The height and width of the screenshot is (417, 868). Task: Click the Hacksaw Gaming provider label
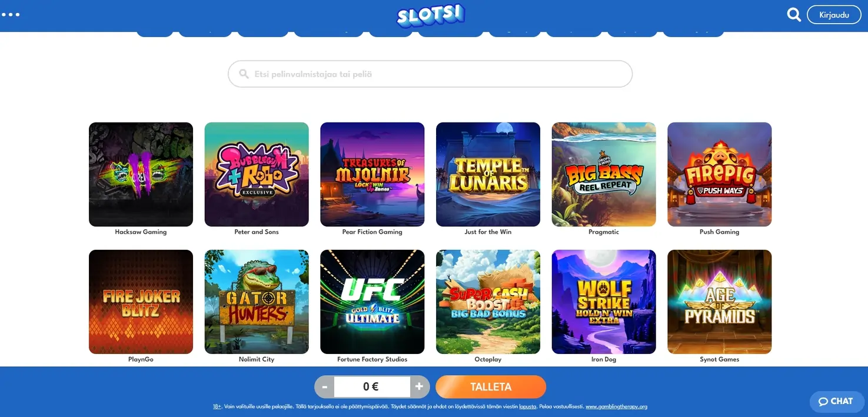(x=141, y=232)
